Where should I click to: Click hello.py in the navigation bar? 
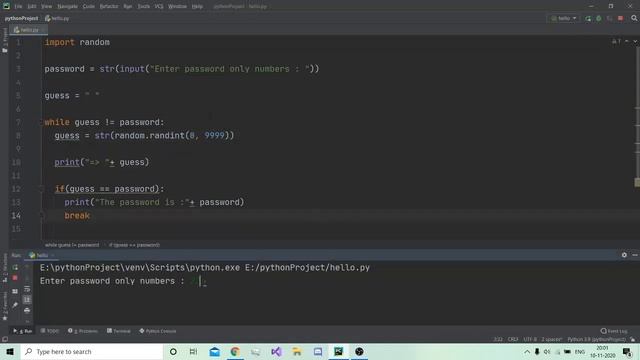pos(57,18)
